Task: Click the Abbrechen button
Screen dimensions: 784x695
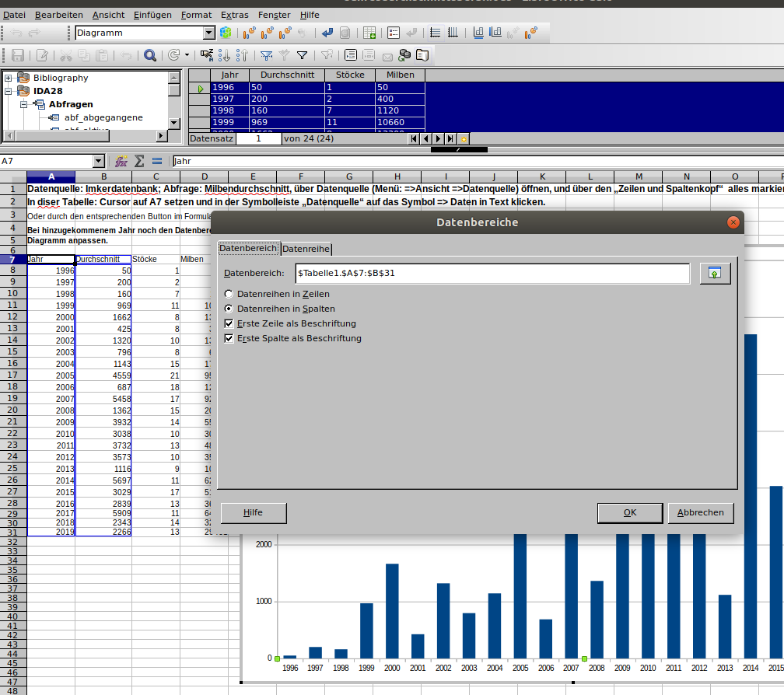Action: tap(701, 512)
